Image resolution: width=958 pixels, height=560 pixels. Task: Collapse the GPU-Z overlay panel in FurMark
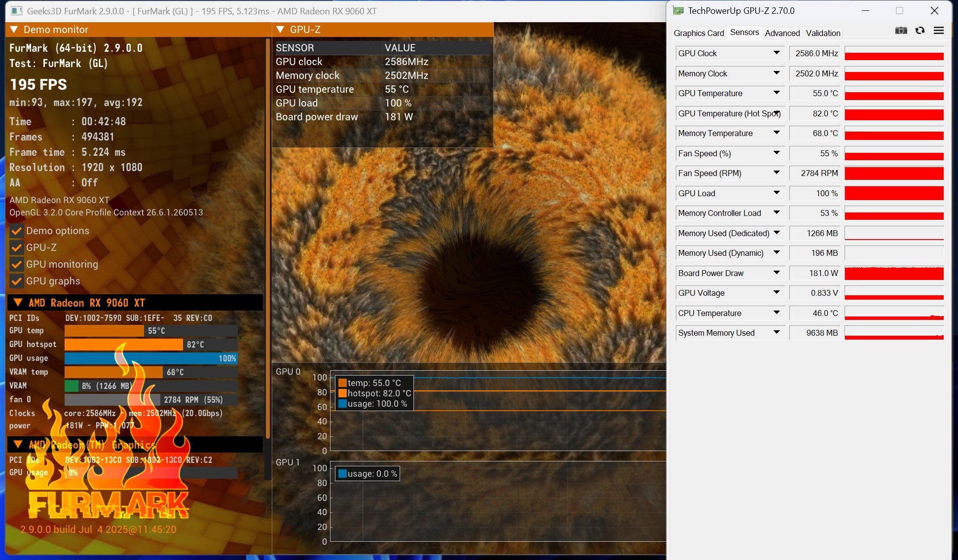pos(280,30)
